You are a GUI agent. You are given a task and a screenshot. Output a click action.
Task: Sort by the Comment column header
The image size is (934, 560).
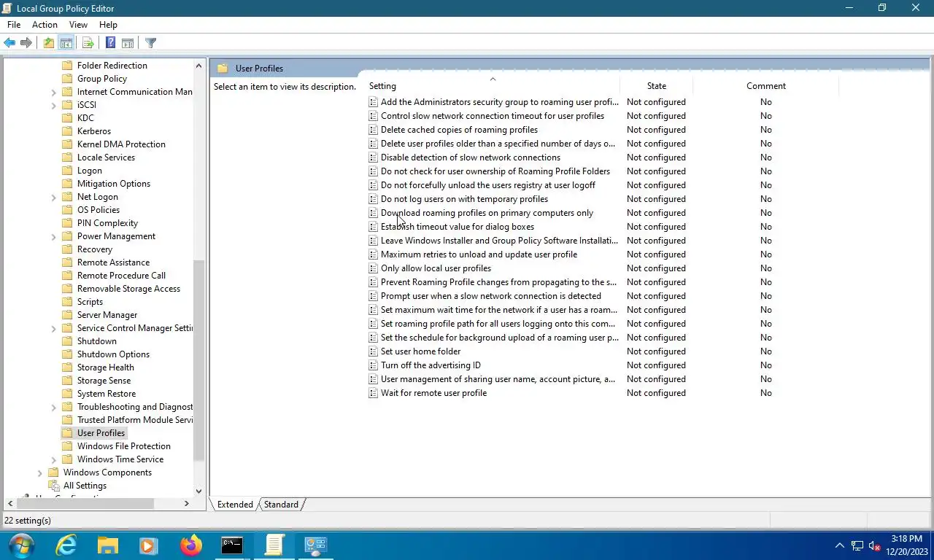pyautogui.click(x=766, y=86)
